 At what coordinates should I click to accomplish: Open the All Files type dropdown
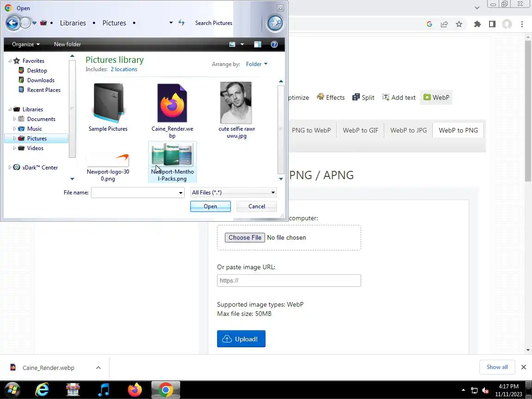[233, 193]
